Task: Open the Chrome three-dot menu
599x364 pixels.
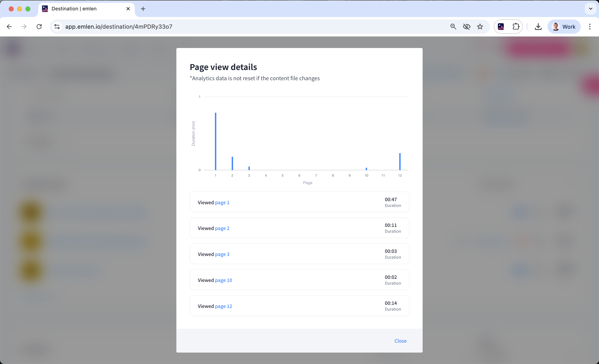Action: click(x=589, y=27)
